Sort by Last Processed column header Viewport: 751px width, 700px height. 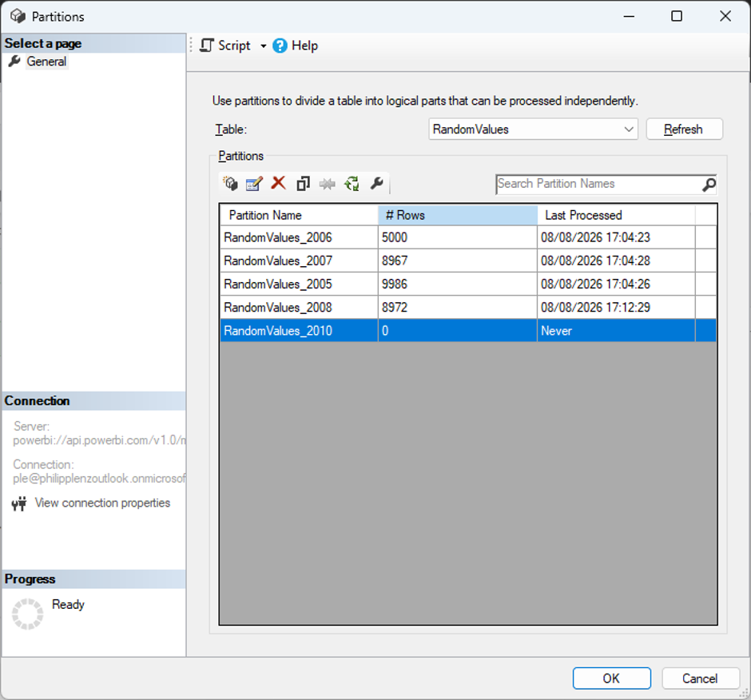[x=616, y=215]
